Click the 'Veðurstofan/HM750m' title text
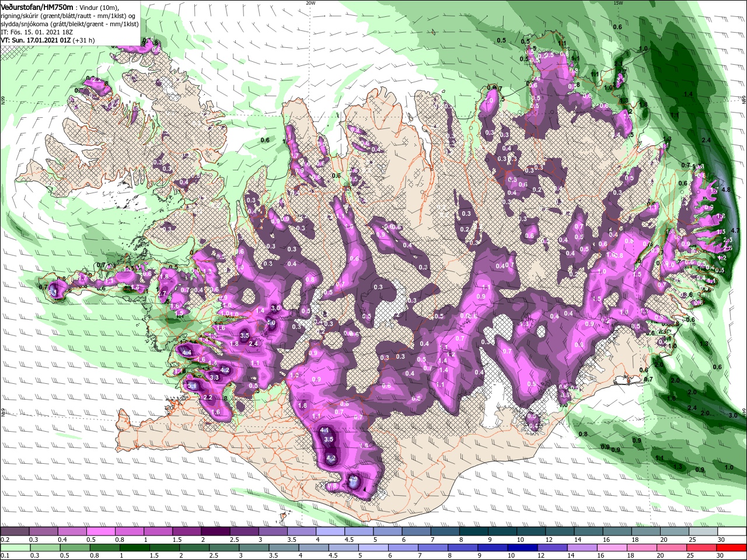The height and width of the screenshot is (560, 747). (x=37, y=6)
